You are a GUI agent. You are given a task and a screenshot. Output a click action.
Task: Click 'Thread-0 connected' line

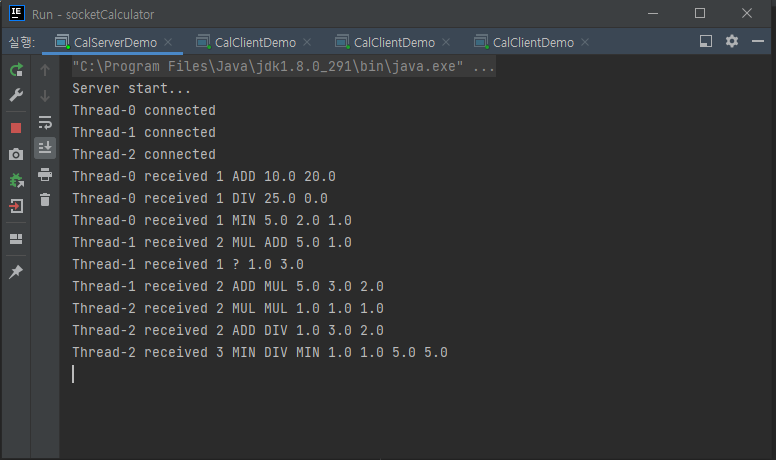coord(144,110)
